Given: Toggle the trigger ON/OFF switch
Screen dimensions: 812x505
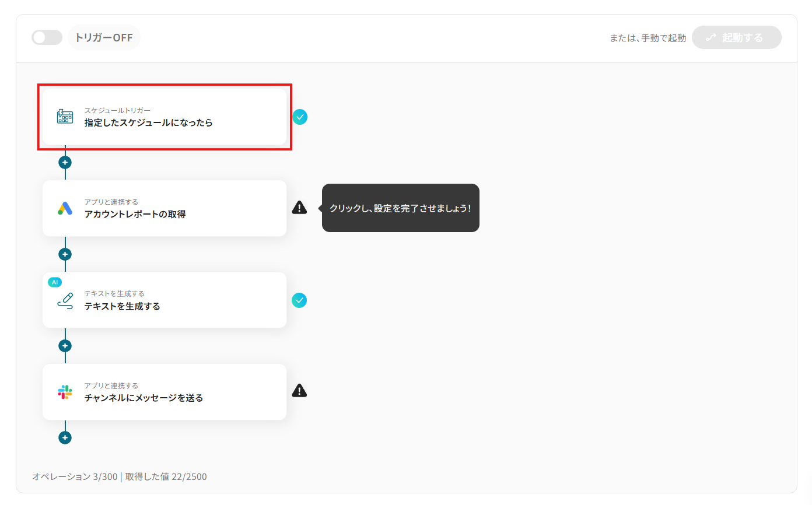Looking at the screenshot, I should point(47,37).
